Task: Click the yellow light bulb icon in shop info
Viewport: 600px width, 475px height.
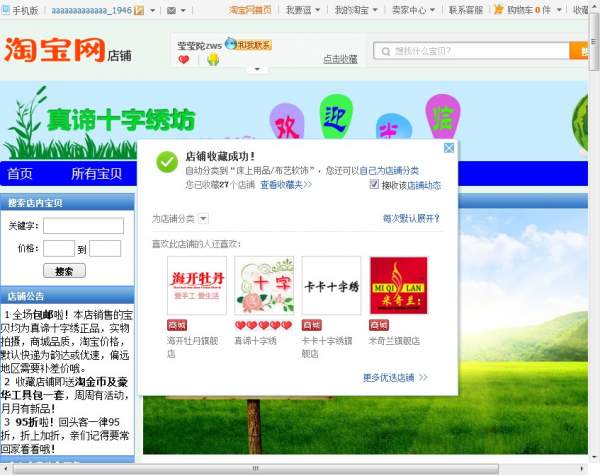Action: tap(213, 59)
